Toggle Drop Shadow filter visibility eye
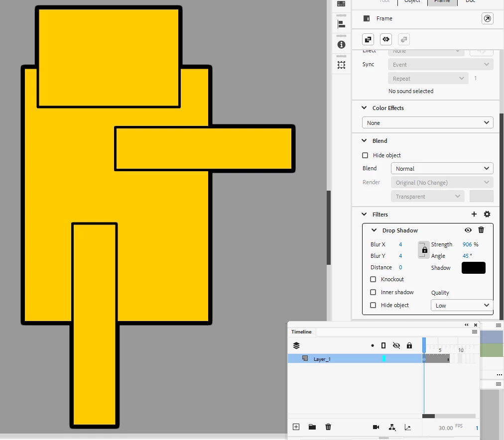The width and height of the screenshot is (504, 440). point(468,230)
